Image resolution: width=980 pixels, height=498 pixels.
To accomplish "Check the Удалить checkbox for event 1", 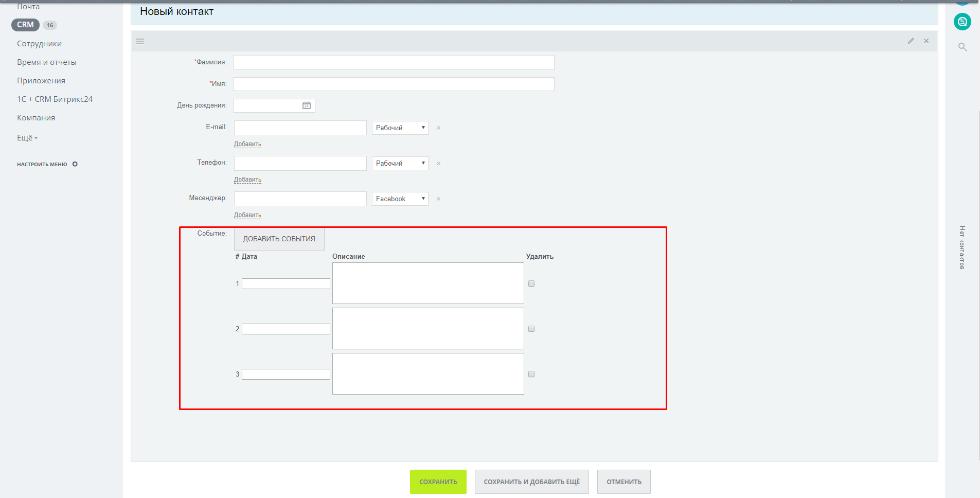I will (531, 283).
